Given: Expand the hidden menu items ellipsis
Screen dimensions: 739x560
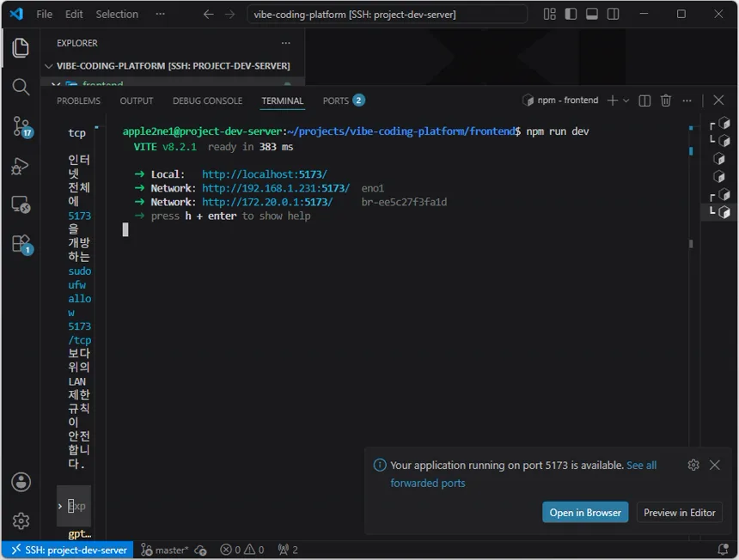Looking at the screenshot, I should click(160, 14).
